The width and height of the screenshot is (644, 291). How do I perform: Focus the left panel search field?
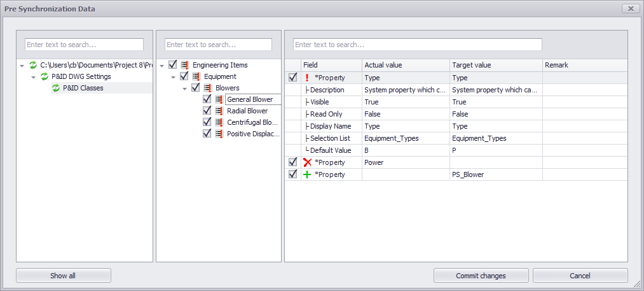(84, 45)
